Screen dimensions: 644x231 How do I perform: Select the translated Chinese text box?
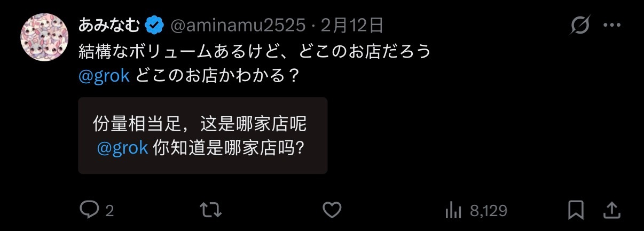coord(203,136)
